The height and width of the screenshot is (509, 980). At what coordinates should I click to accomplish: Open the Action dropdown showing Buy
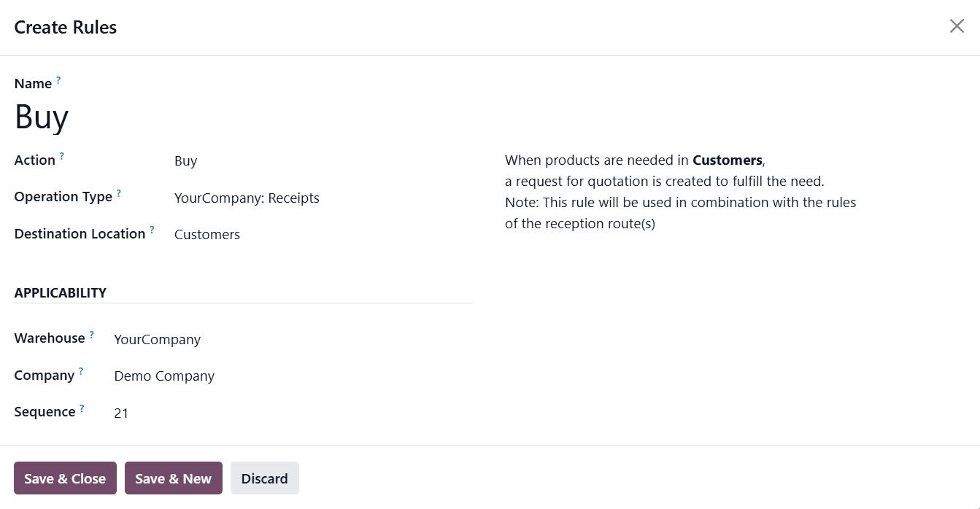tap(185, 160)
